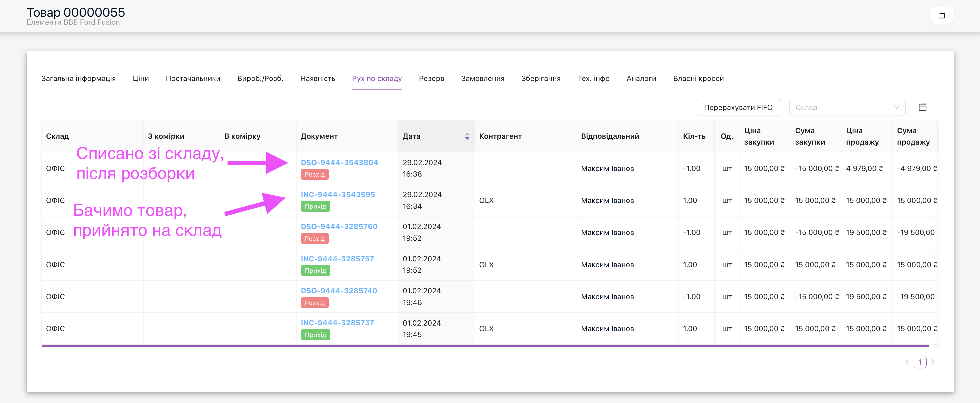Image resolution: width=980 pixels, height=403 pixels.
Task: Click the purple horizontal table scrollbar
Action: [485, 346]
